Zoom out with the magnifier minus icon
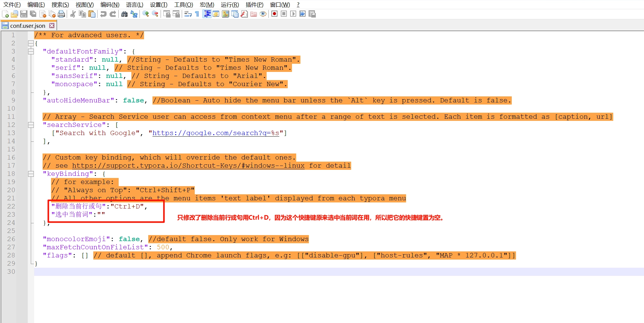The width and height of the screenshot is (644, 323). pyautogui.click(x=155, y=14)
